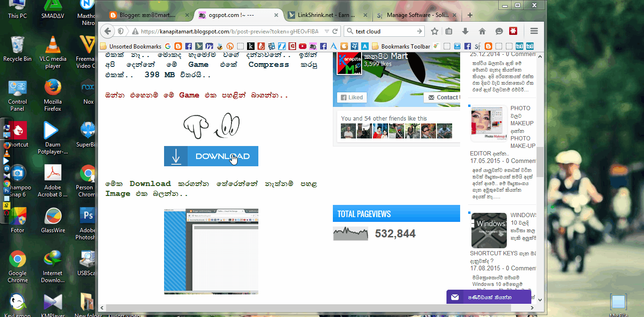Open the Hello chat smiley icon
Viewport: 644px width, 317px height.
click(x=499, y=31)
